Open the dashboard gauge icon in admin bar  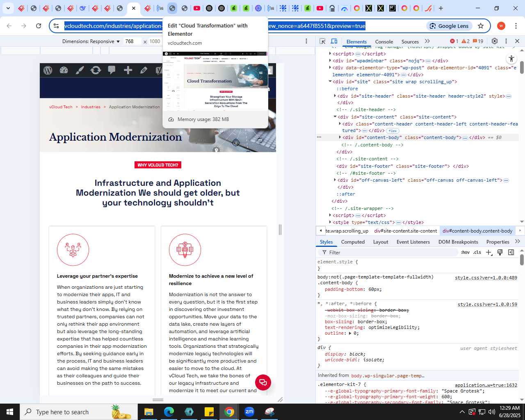[x=64, y=70]
